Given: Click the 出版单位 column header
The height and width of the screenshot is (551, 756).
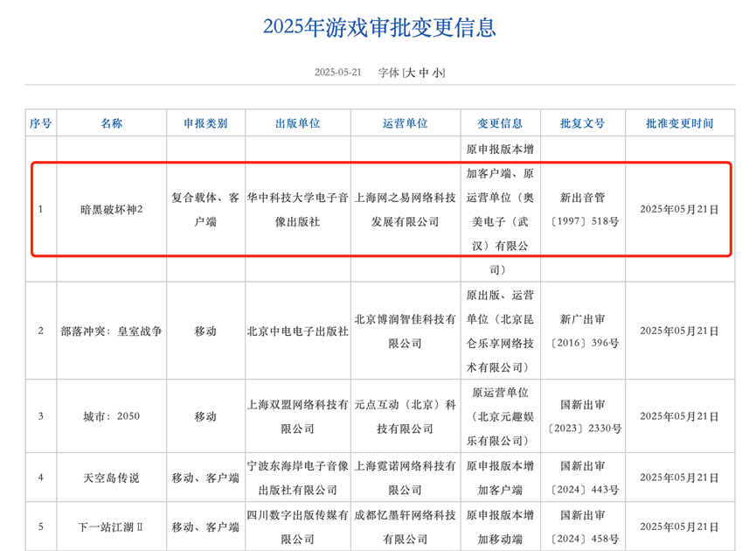Looking at the screenshot, I should 296,122.
